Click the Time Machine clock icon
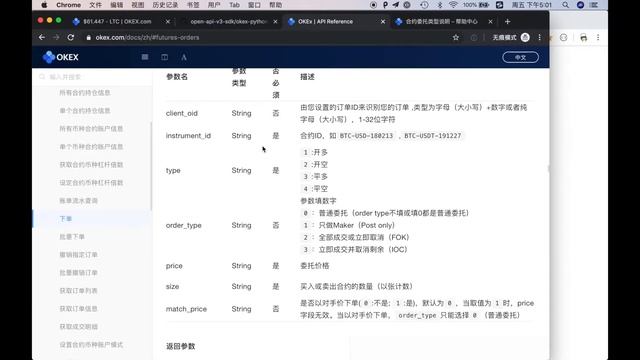Image resolution: width=640 pixels, height=360 pixels. [x=424, y=5]
